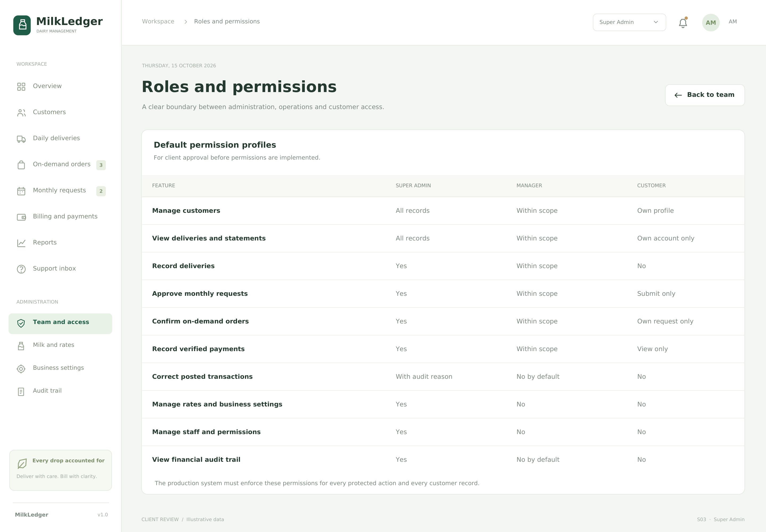This screenshot has width=766, height=532.
Task: Open the Milk and rates sidebar label
Action: point(54,345)
